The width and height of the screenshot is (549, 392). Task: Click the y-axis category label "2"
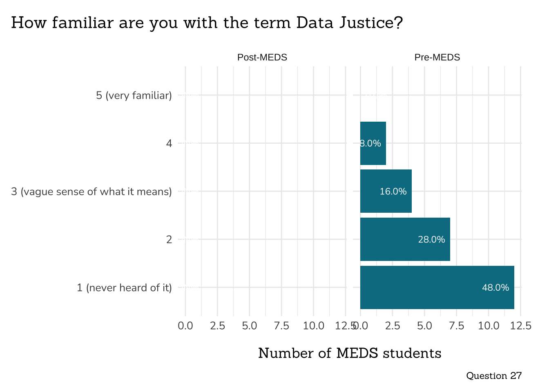(x=169, y=239)
